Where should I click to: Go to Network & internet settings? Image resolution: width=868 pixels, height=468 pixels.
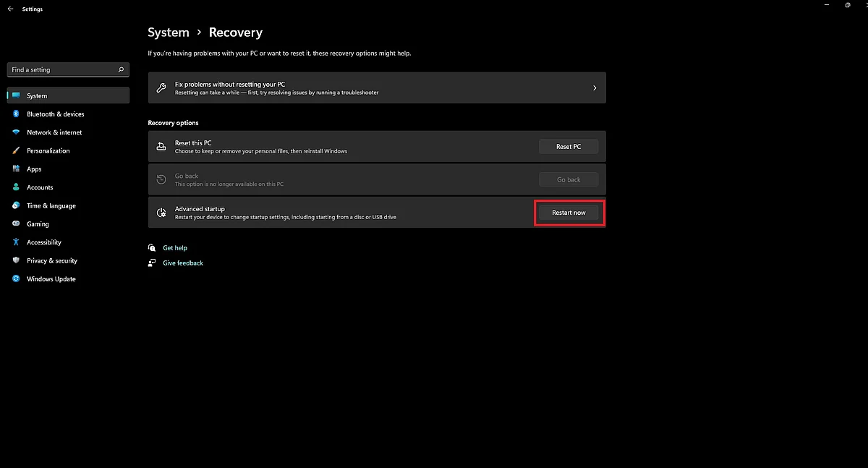[68, 132]
